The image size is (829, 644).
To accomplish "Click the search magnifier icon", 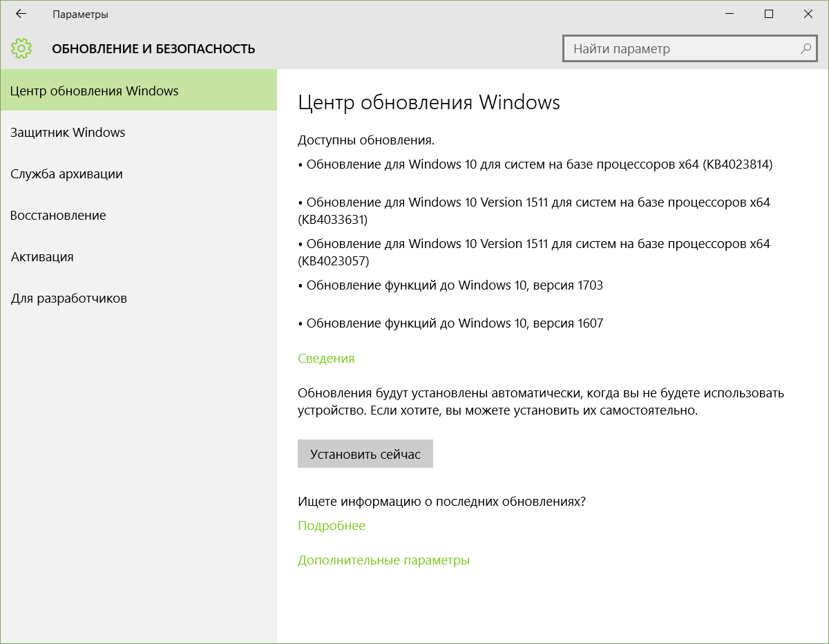I will click(x=806, y=49).
